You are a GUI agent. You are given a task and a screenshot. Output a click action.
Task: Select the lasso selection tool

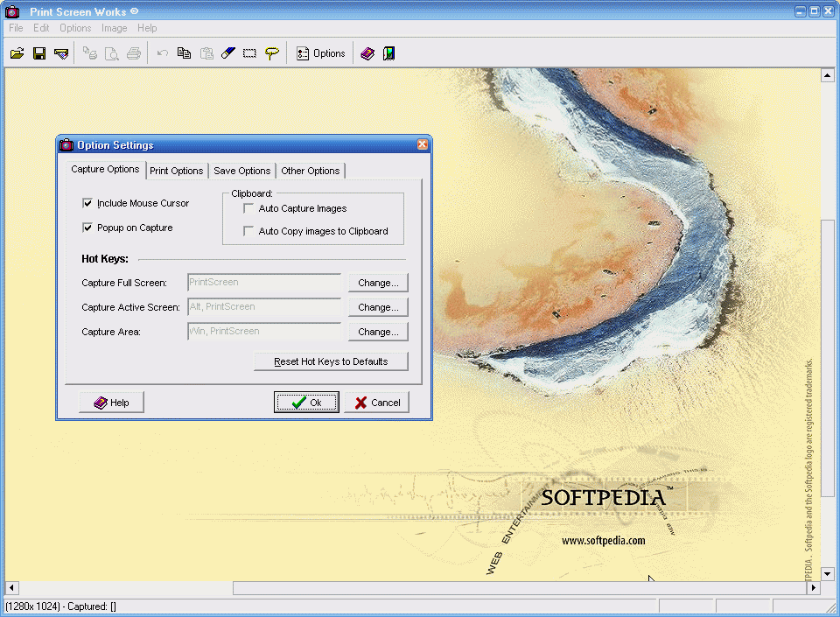point(271,53)
